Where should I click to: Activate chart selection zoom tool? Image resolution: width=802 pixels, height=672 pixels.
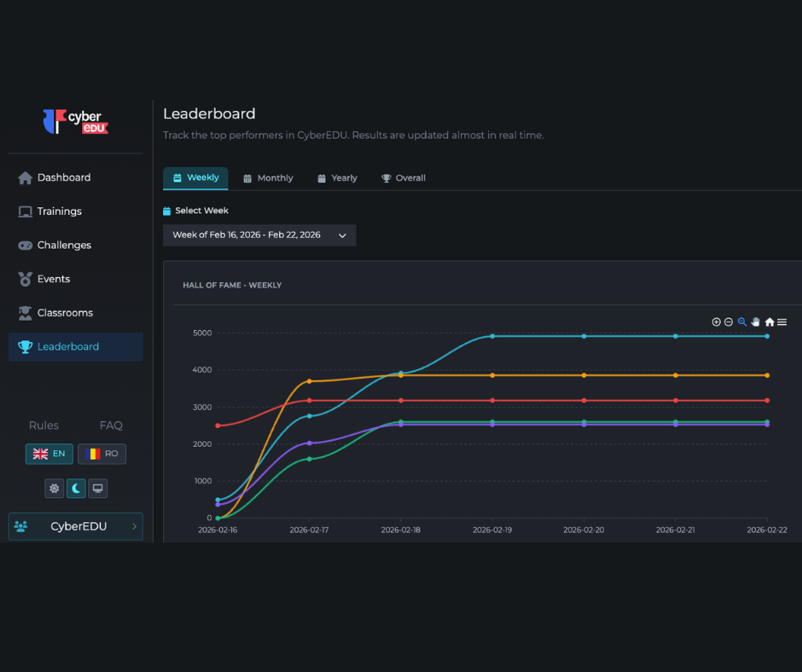[742, 322]
